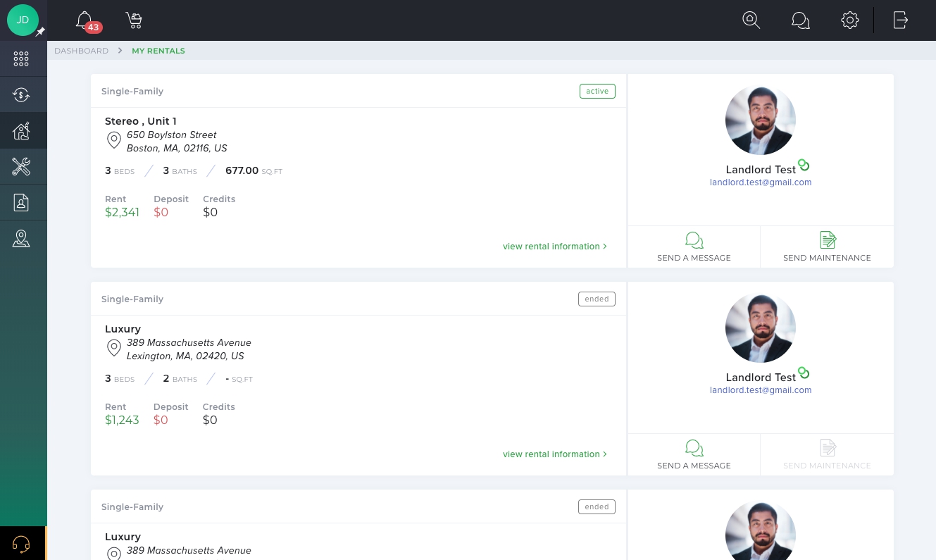Open the documents profile icon in sidebar
936x560 pixels.
click(21, 203)
